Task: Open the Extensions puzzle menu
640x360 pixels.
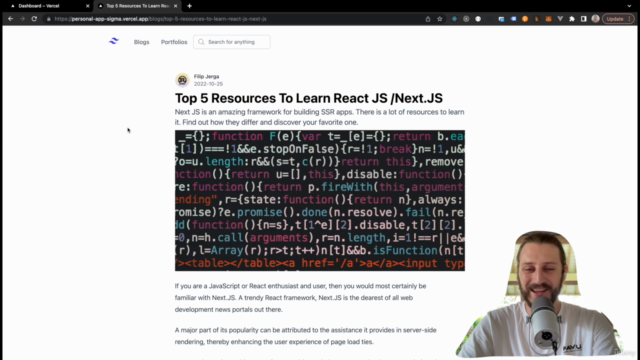Action: pos(572,19)
